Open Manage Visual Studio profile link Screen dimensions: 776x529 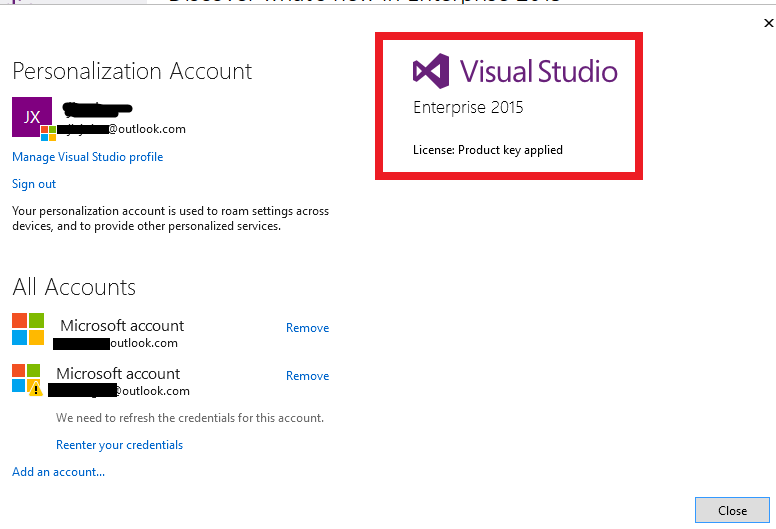pyautogui.click(x=88, y=157)
